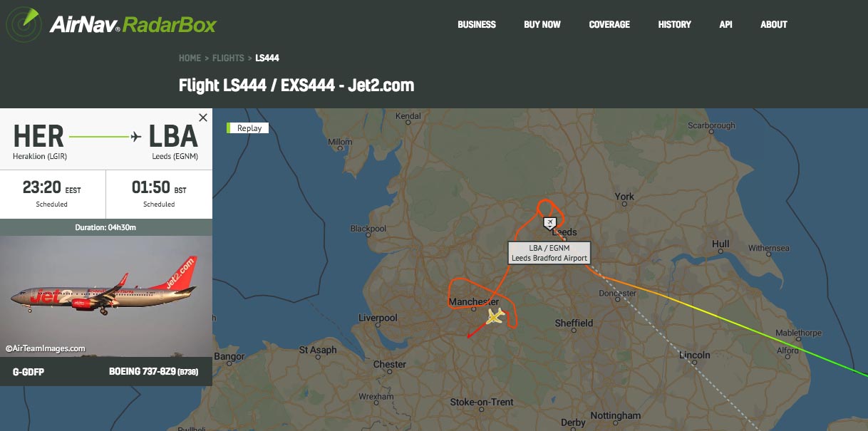Screen dimensions: 868x431
Task: Select the yellow aircraft icon near Manchester
Action: coord(495,316)
